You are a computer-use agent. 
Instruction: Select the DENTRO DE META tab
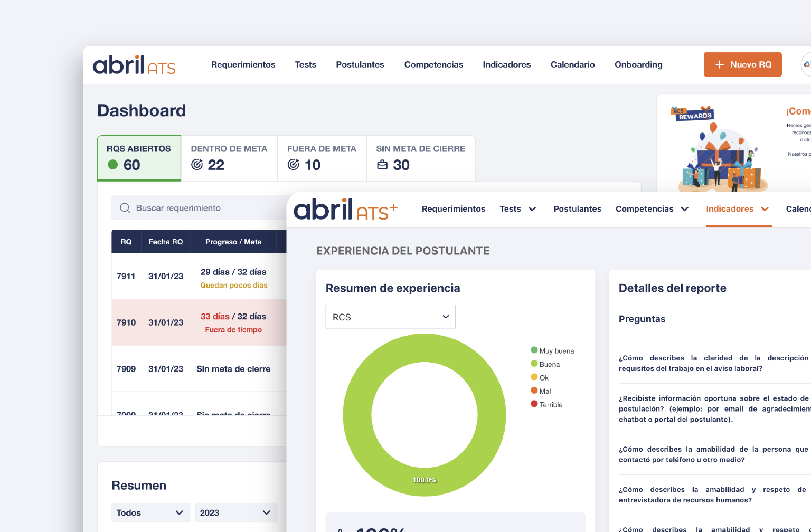pyautogui.click(x=229, y=158)
